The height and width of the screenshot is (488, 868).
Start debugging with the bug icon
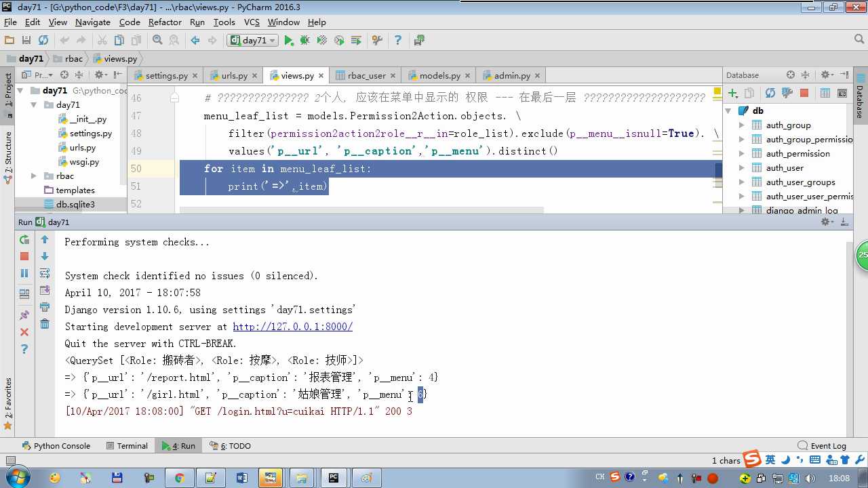[x=305, y=41]
